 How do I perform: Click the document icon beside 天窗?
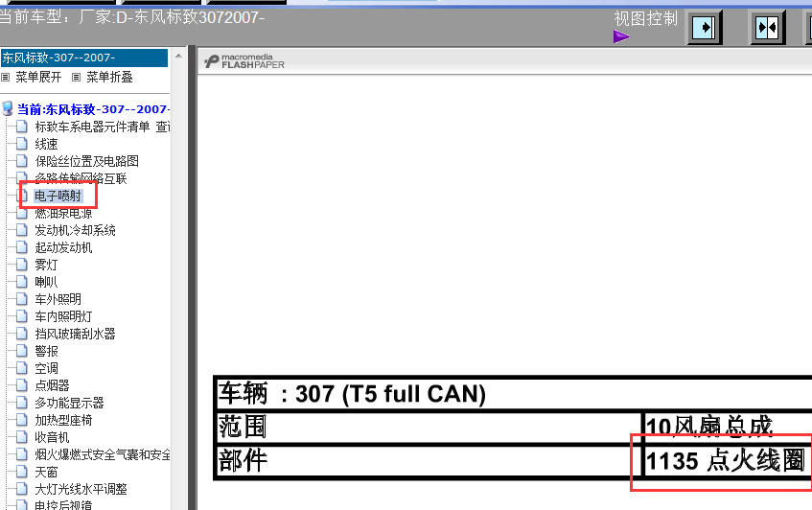[x=22, y=471]
